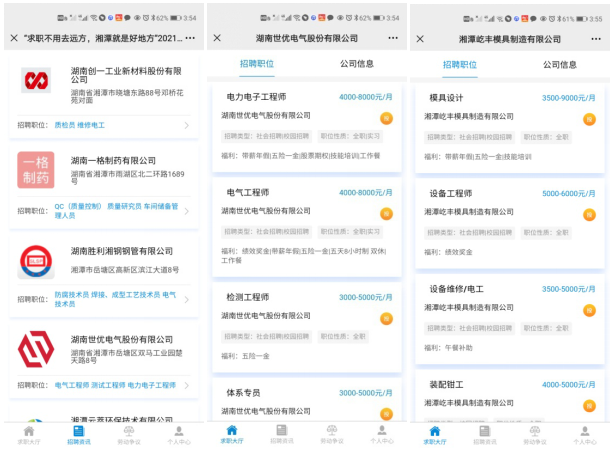This screenshot has width=614, height=453.
Task: Close the 湘潭屹丰模具 company screen
Action: (x=420, y=39)
